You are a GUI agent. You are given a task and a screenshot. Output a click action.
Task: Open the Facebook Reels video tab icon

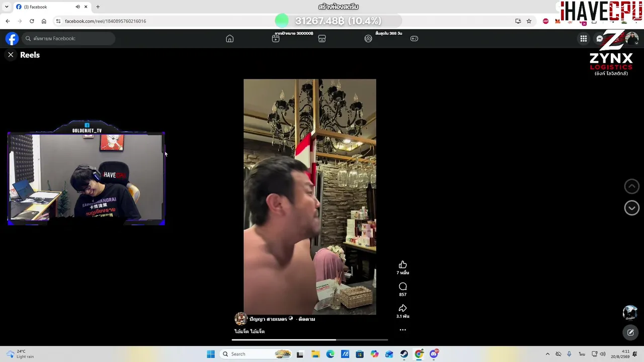(276, 39)
